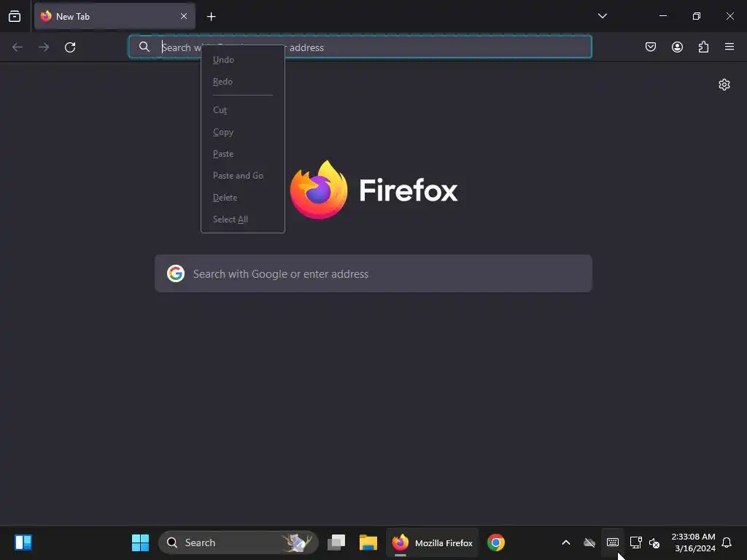Click the address bar magnifier icon

(x=144, y=47)
